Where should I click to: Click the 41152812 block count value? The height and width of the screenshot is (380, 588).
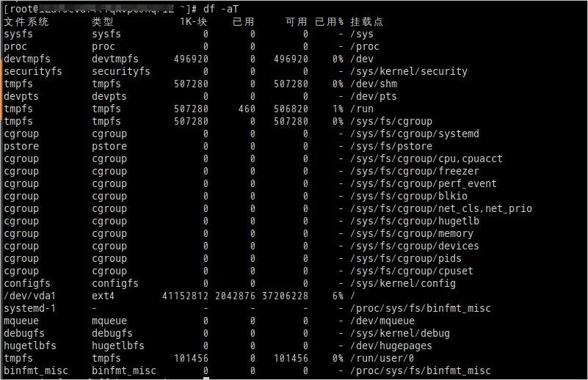(185, 296)
